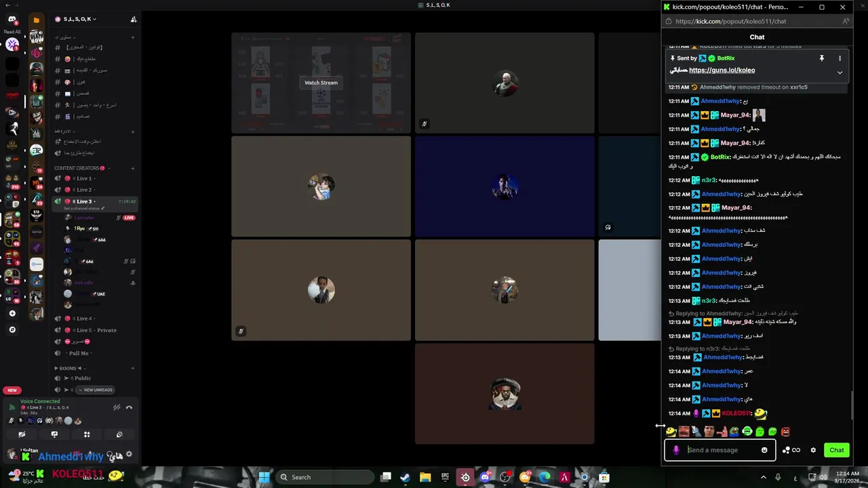
Task: Join the Live 5 Private voice channel
Action: pyautogui.click(x=95, y=330)
